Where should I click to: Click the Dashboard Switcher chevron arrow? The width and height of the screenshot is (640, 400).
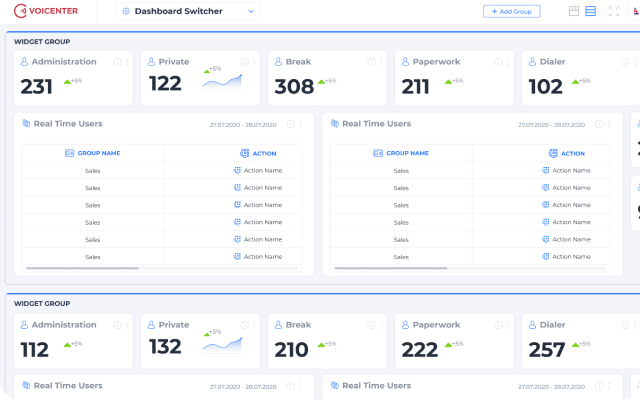click(251, 11)
